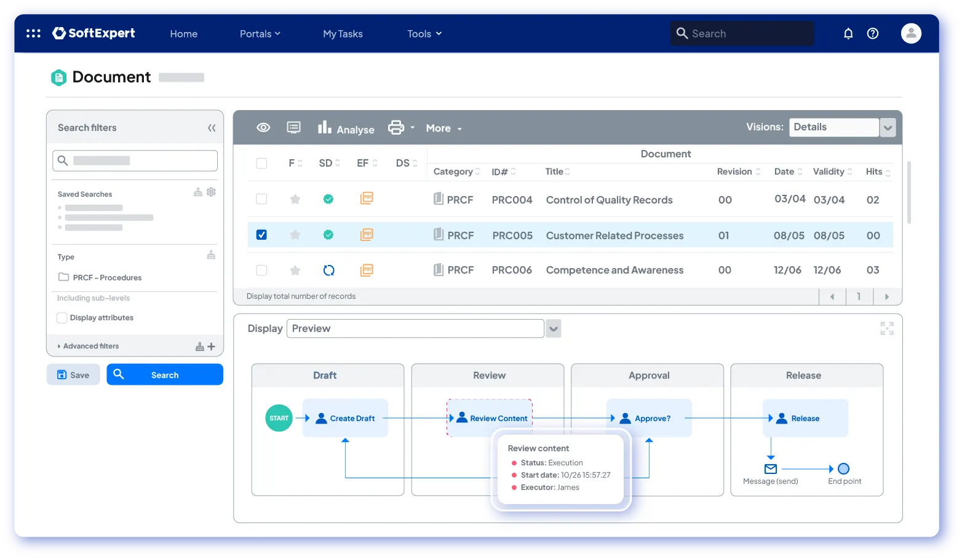
Task: Collapse the Search filters panel
Action: (212, 128)
